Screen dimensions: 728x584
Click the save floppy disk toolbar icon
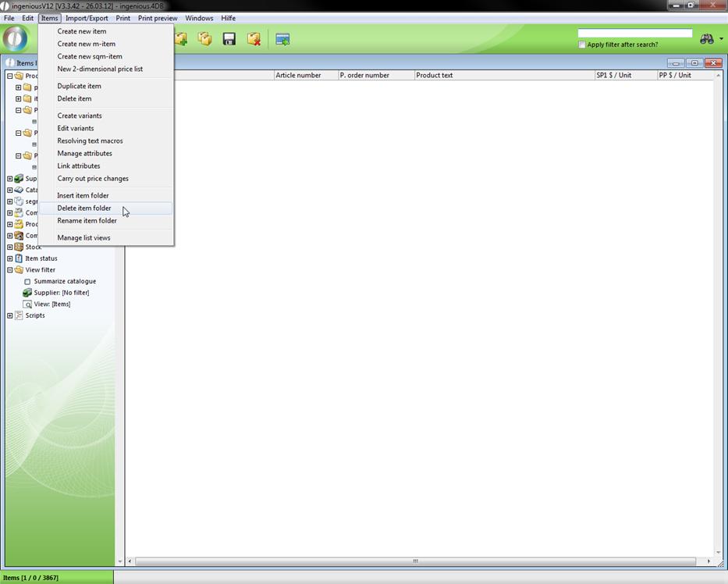point(229,39)
